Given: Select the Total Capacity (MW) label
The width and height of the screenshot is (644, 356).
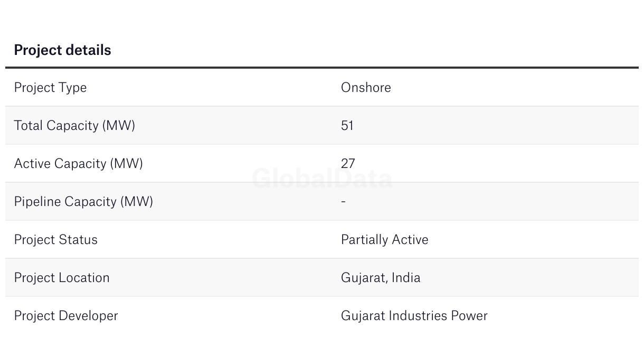Looking at the screenshot, I should (x=74, y=126).
